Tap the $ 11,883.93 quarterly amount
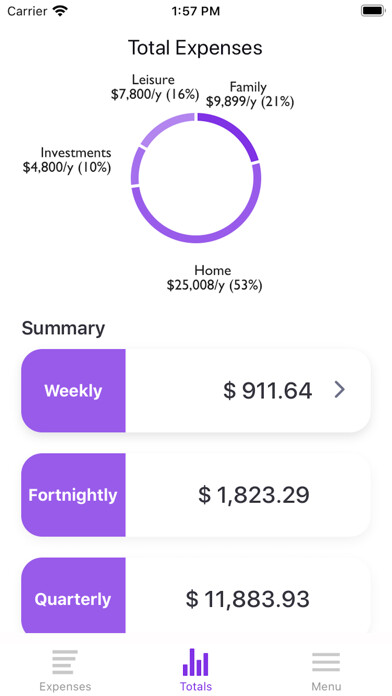The width and height of the screenshot is (392, 696). tap(247, 599)
